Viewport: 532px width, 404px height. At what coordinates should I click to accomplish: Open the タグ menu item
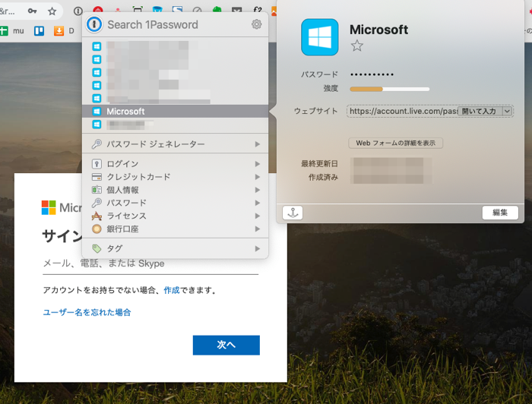point(175,249)
